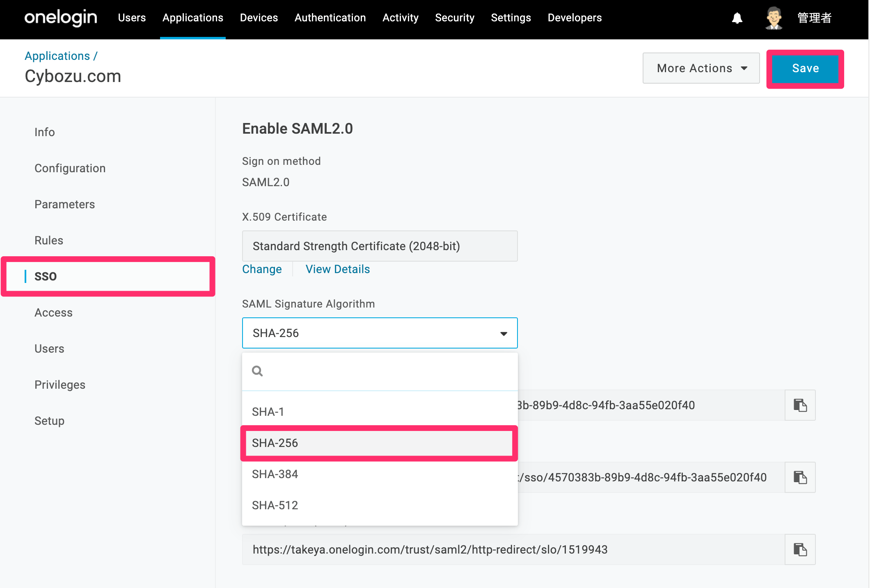870x588 pixels.
Task: Open the Configuration tab
Action: tap(70, 168)
